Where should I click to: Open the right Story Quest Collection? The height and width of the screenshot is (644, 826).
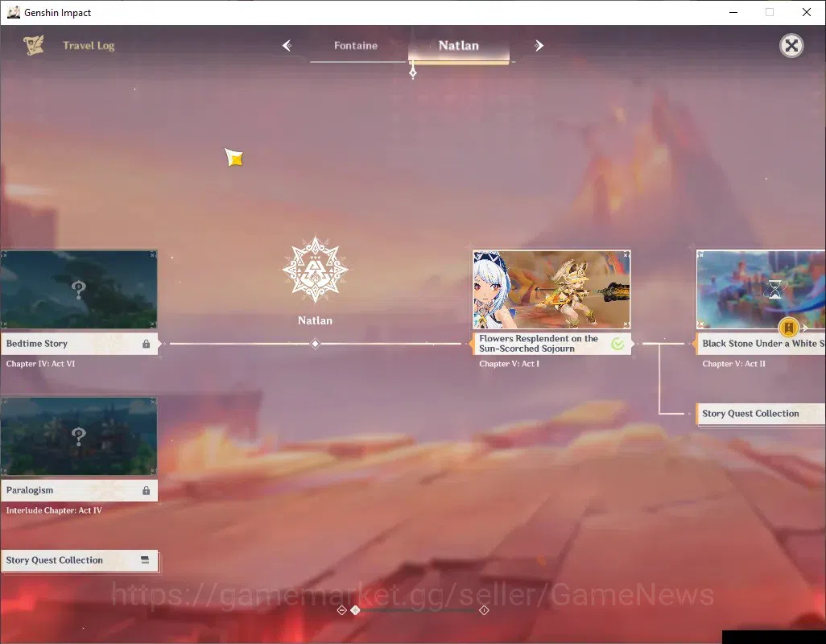[760, 414]
